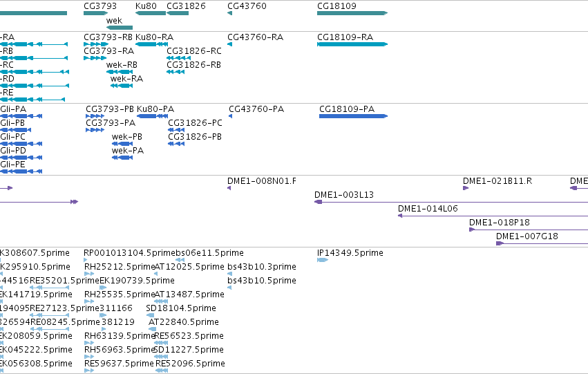Viewport: 588px width, 374px height.
Task: Select the Ku80-PA protein label
Action: 155,109
